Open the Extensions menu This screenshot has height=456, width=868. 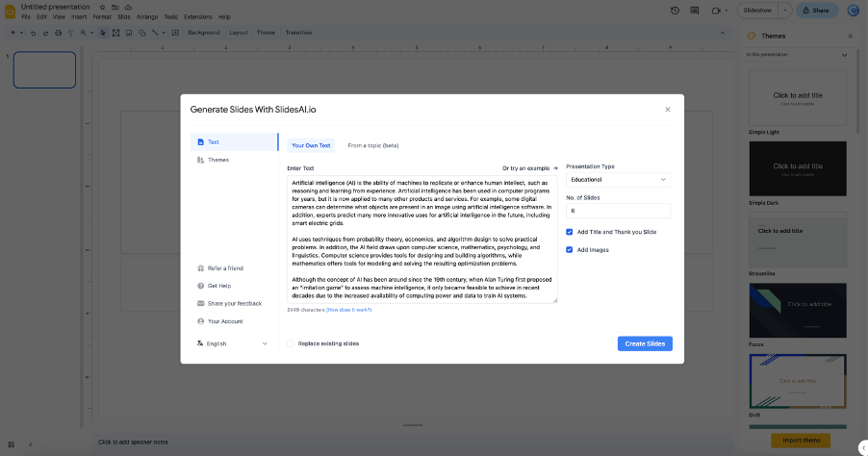point(197,17)
